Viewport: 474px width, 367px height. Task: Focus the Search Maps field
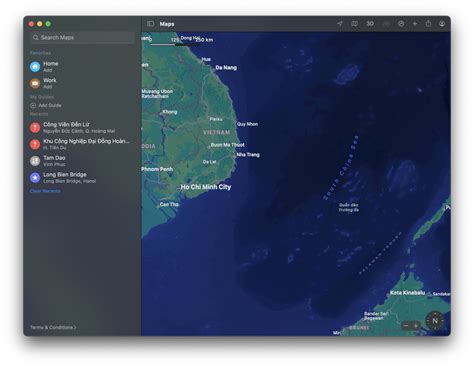tap(82, 38)
